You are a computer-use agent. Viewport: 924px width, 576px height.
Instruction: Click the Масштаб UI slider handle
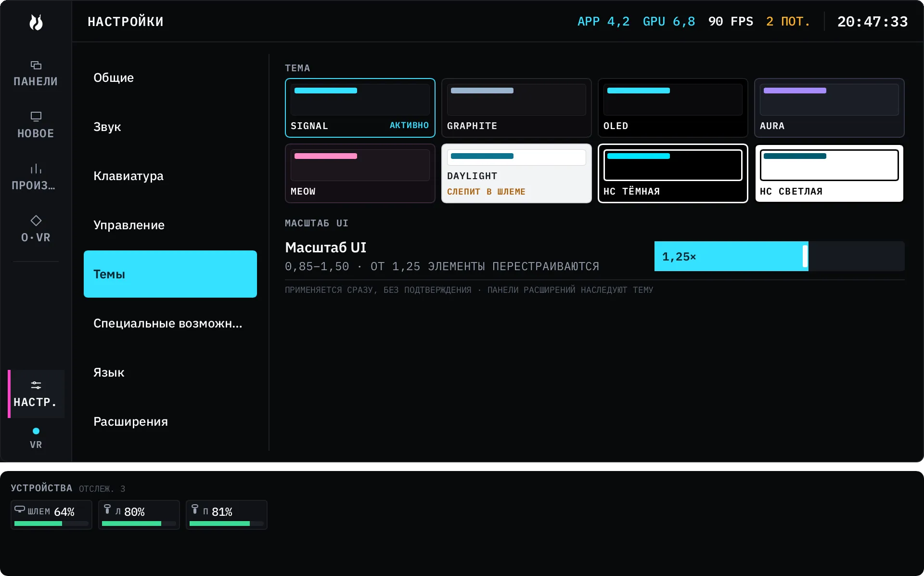(x=805, y=256)
